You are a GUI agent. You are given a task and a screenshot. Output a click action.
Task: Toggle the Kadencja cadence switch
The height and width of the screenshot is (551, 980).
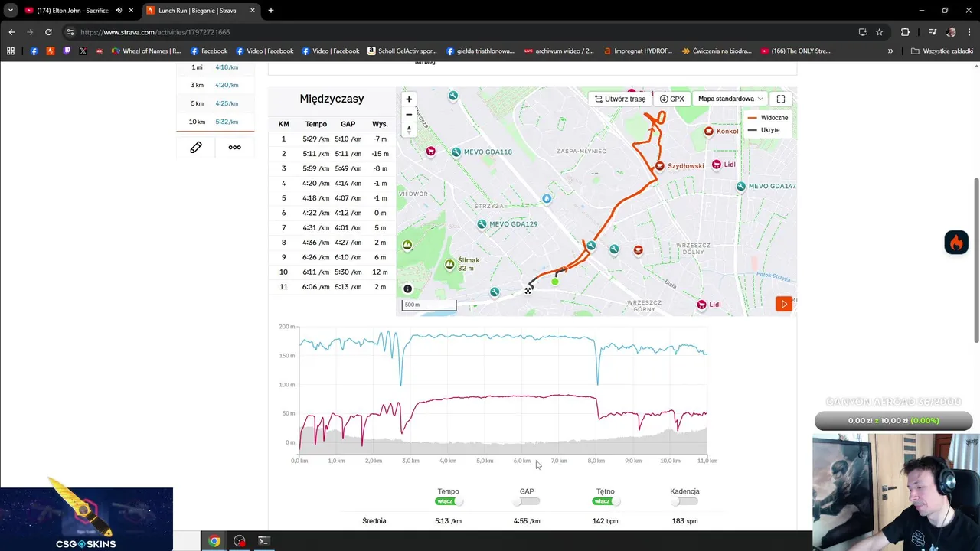pos(684,501)
